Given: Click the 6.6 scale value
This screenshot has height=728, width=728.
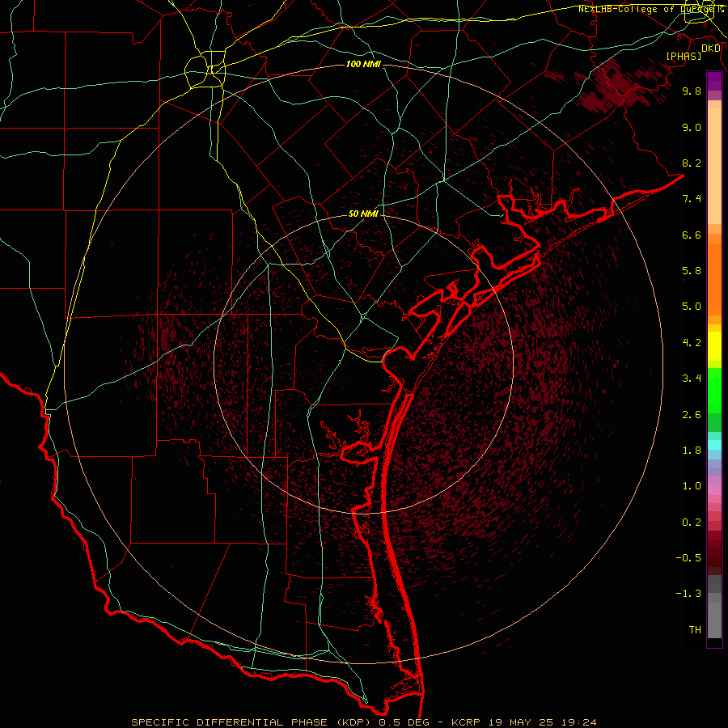Looking at the screenshot, I should coord(692,235).
